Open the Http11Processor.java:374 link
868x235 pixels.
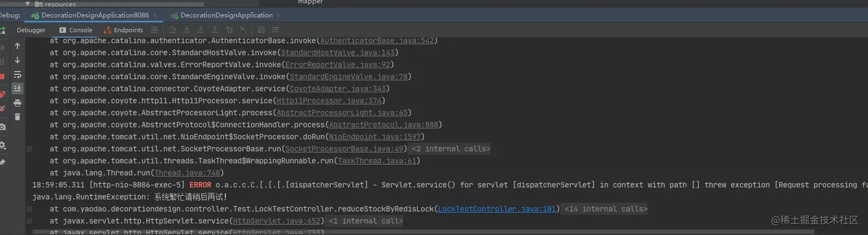(329, 101)
